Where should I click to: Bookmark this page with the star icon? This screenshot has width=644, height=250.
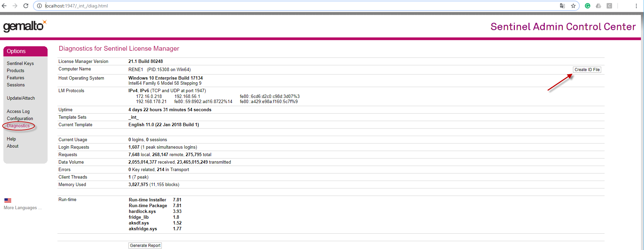pyautogui.click(x=573, y=6)
